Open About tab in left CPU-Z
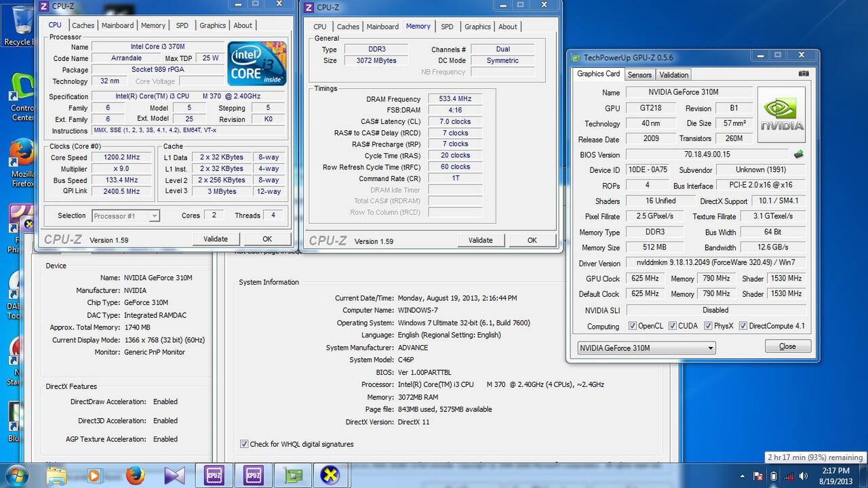868x488 pixels. click(243, 26)
